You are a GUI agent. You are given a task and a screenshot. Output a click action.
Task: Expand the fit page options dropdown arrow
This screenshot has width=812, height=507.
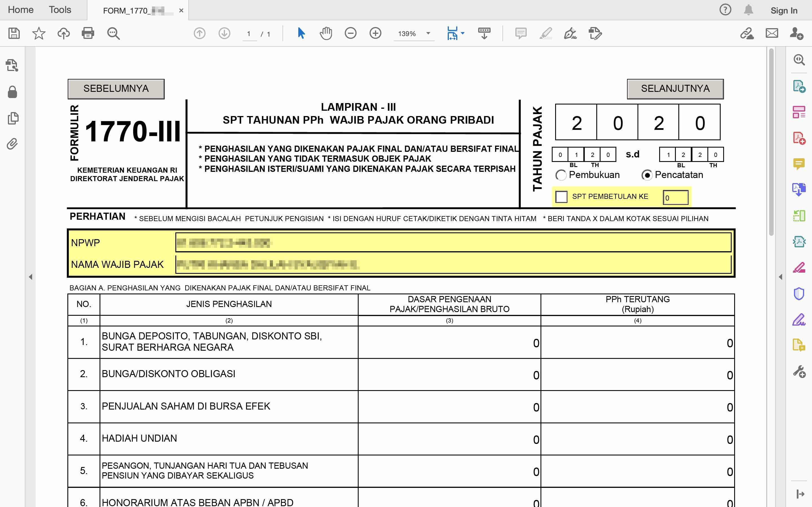(463, 33)
